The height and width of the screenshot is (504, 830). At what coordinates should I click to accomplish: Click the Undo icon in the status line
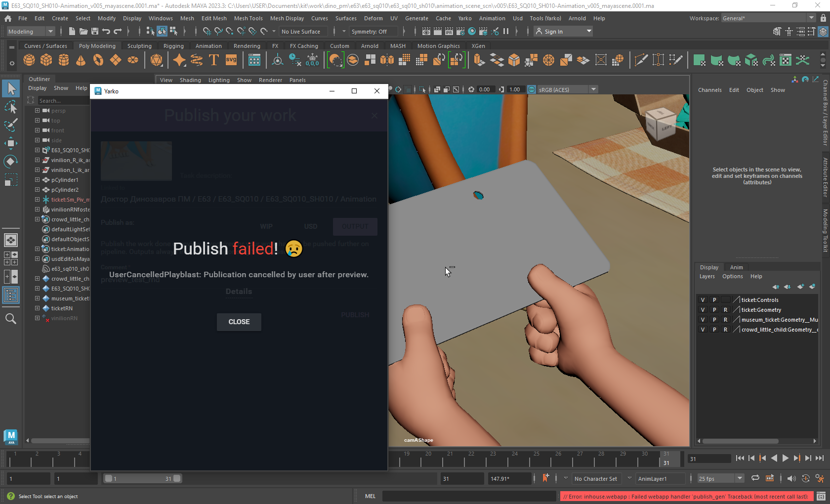point(106,31)
